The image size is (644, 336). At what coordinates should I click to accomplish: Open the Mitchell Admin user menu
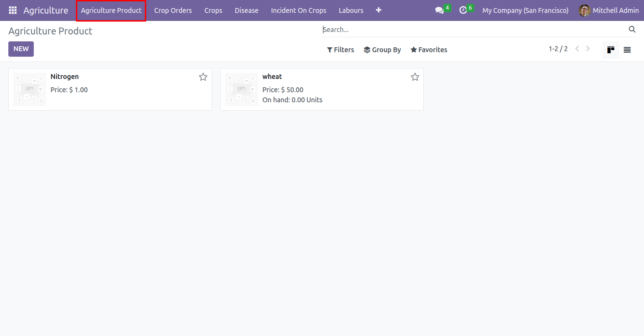pos(609,10)
